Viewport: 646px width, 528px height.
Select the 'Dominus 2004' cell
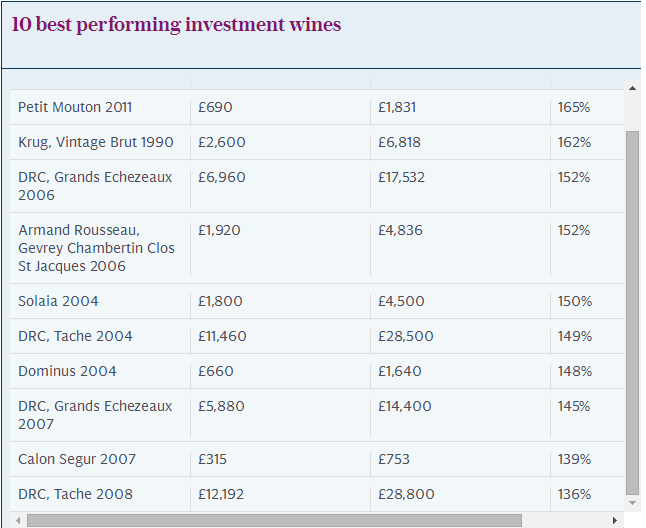[100, 371]
